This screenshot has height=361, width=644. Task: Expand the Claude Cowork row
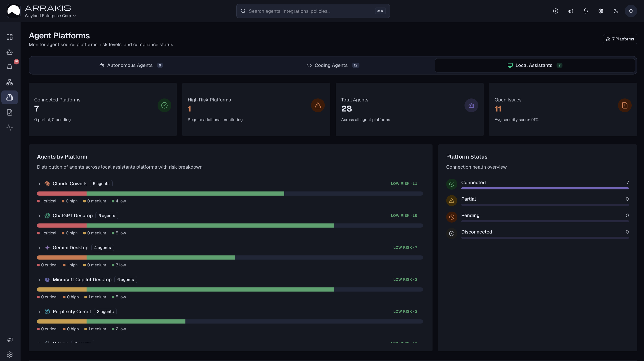point(39,184)
